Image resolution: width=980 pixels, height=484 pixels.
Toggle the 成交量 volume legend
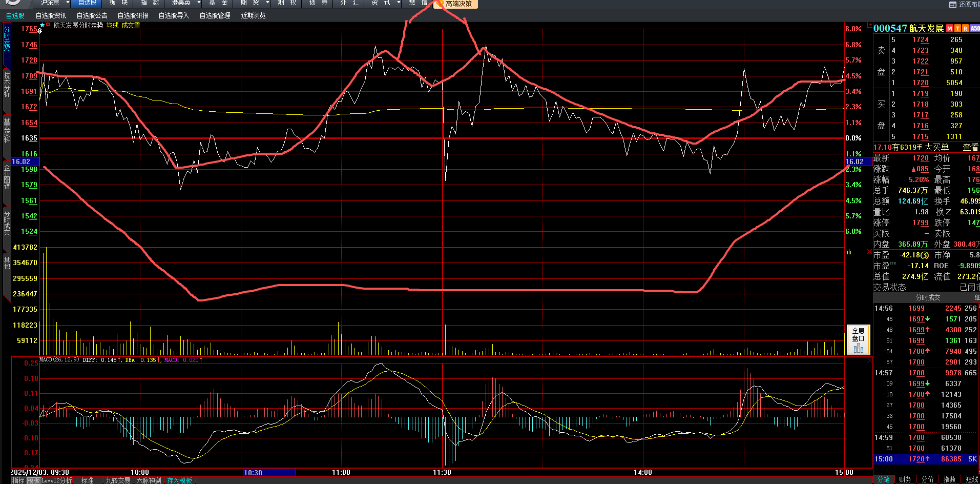click(x=131, y=25)
